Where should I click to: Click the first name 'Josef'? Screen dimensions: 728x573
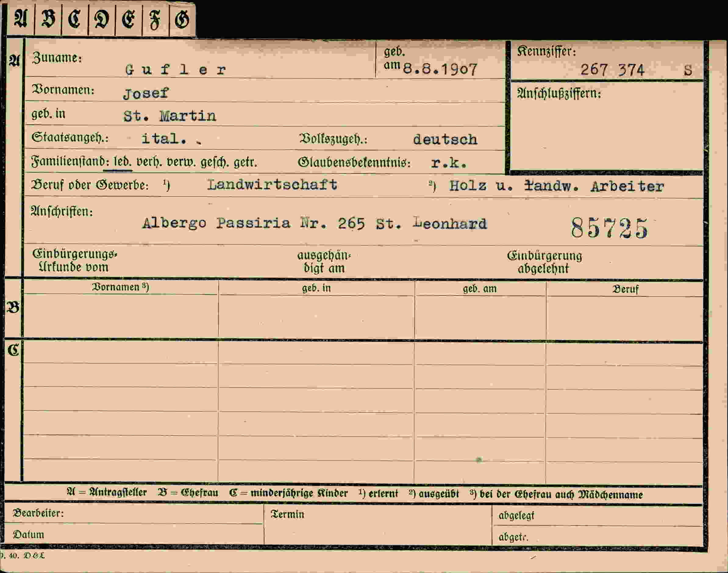tap(146, 93)
